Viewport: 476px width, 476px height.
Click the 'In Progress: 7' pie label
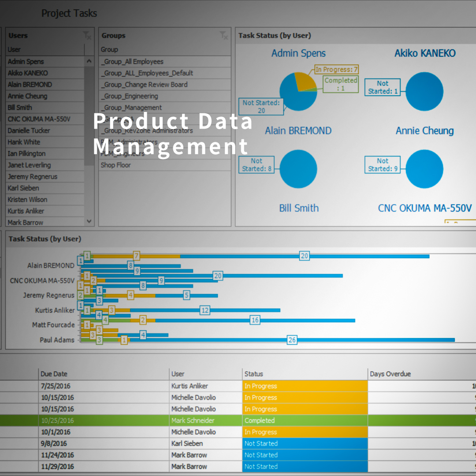(x=337, y=69)
